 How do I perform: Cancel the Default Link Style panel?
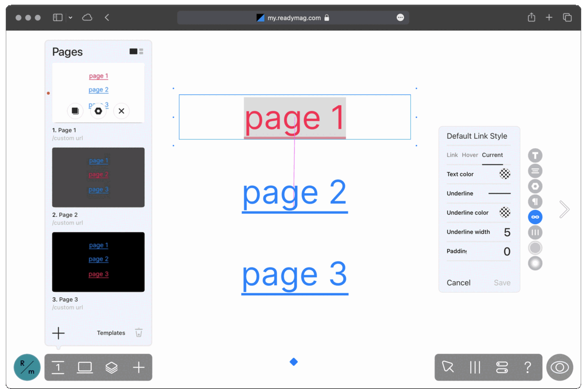458,283
